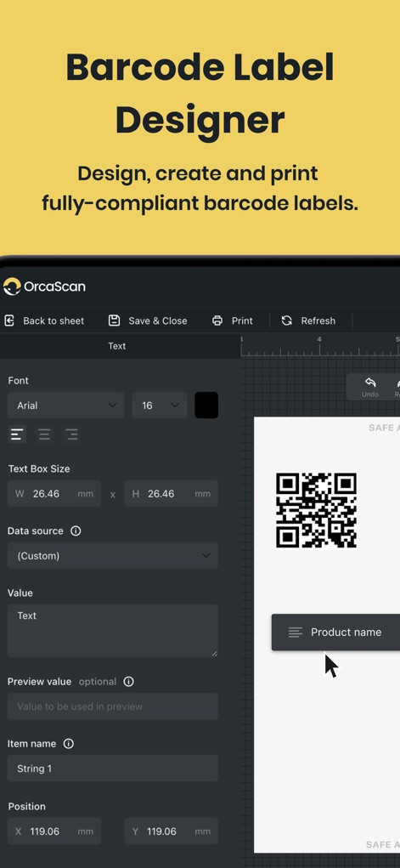Viewport: 400px width, 868px height.
Task: Click the Position section label
Action: (26, 807)
